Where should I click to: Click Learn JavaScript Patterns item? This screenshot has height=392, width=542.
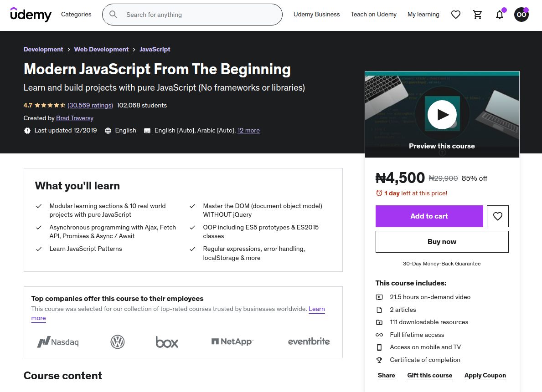[x=86, y=249]
